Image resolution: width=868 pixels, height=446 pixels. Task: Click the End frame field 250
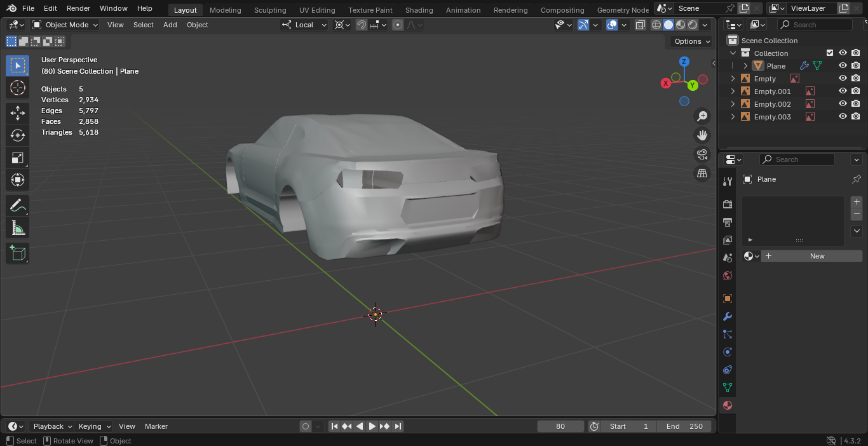pyautogui.click(x=686, y=426)
